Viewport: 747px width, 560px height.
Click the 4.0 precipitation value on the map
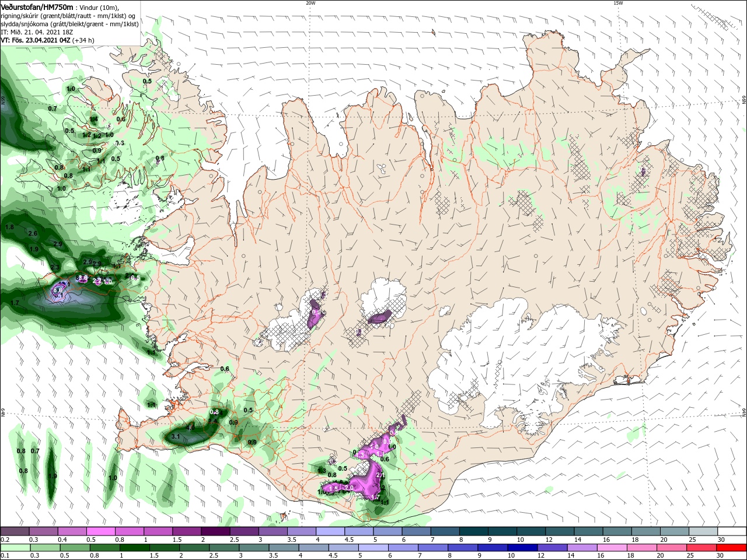pos(190,428)
